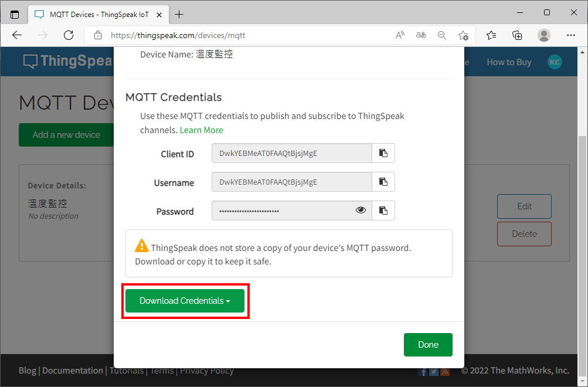Copy the Password to clipboard

(383, 211)
